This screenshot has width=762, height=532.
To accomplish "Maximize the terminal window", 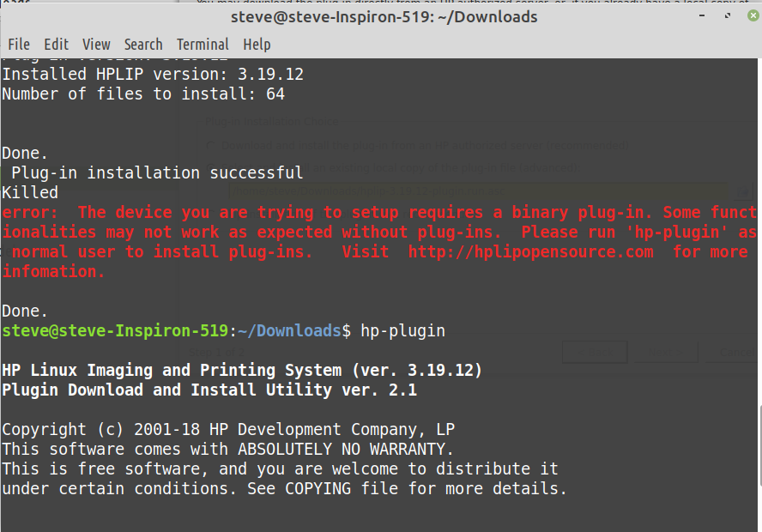I will pos(726,16).
